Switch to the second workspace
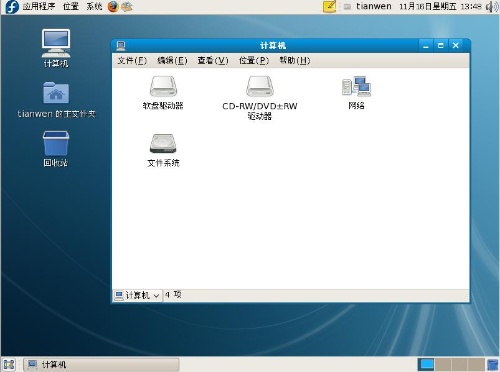500x372 pixels. pos(443,364)
